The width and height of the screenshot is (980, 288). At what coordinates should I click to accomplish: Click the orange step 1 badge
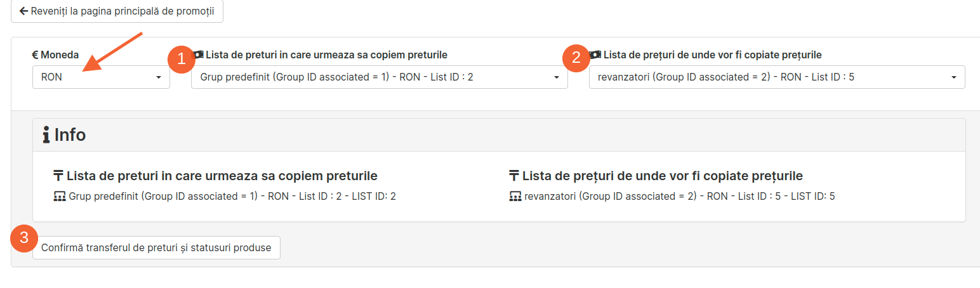click(181, 59)
